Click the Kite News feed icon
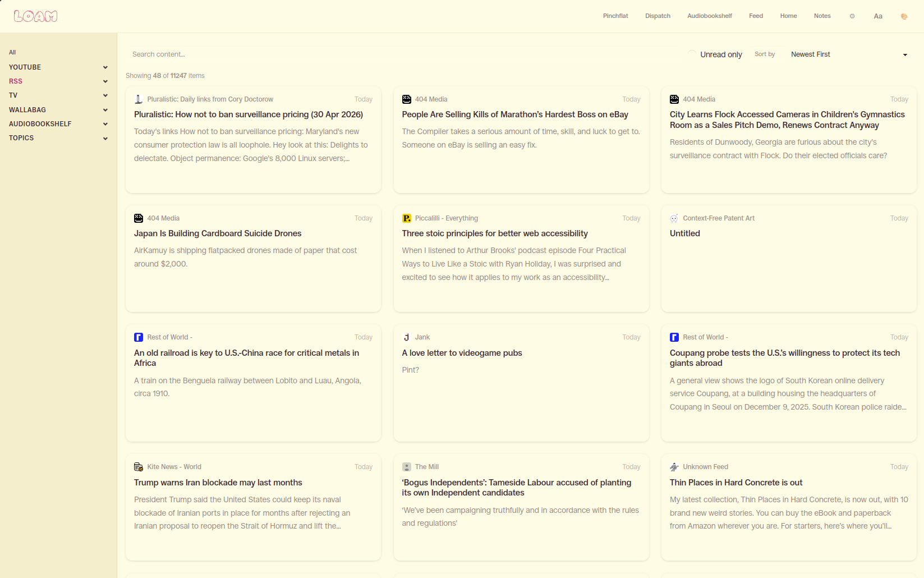 point(139,467)
